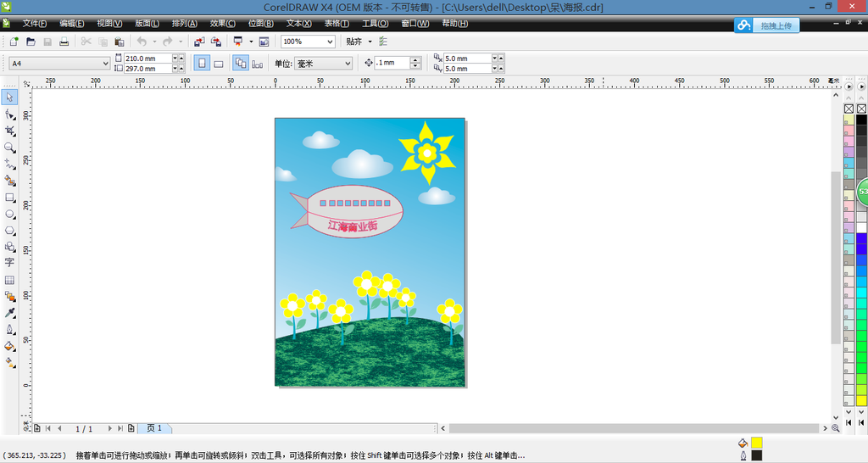Open the zoom level 100% dropdown
This screenshot has width=868, height=463.
tap(330, 42)
